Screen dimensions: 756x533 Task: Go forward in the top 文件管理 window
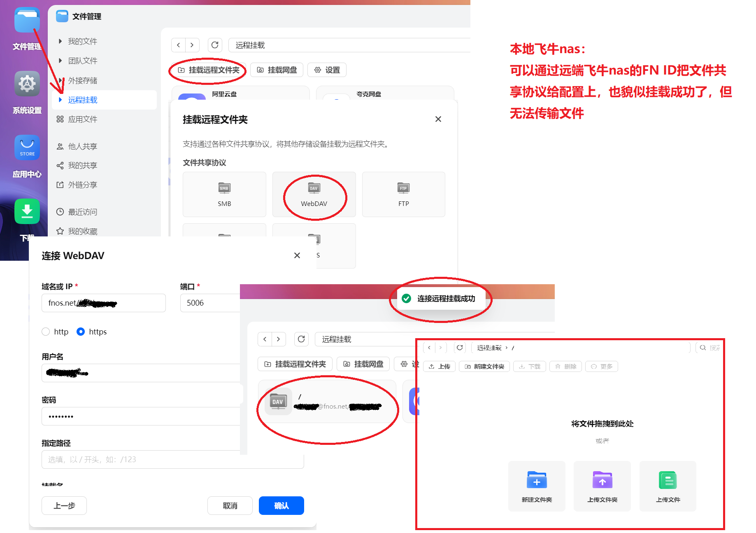[192, 45]
